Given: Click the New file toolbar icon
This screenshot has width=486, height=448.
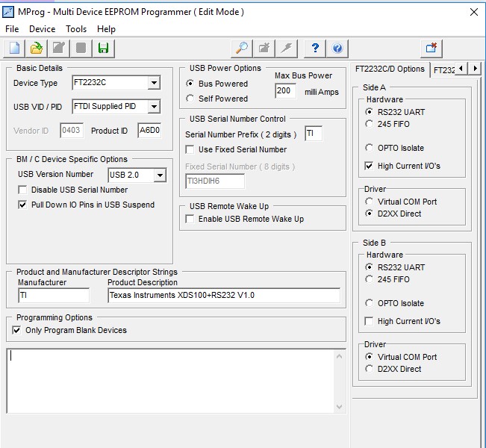Looking at the screenshot, I should (14, 49).
